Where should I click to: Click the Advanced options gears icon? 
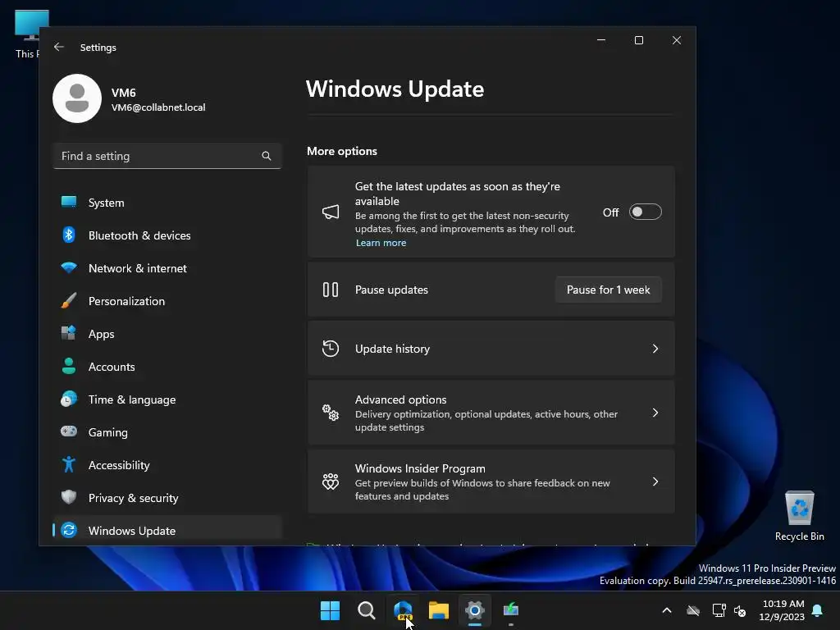tap(331, 413)
